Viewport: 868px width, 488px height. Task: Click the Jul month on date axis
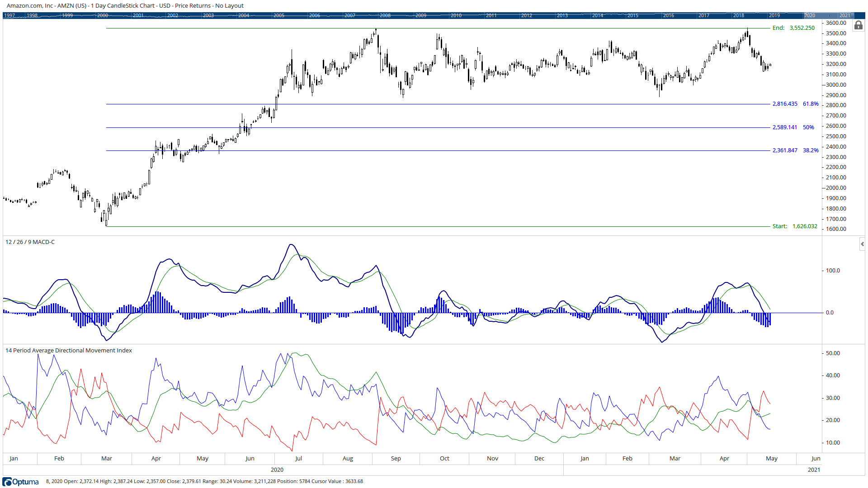click(298, 459)
